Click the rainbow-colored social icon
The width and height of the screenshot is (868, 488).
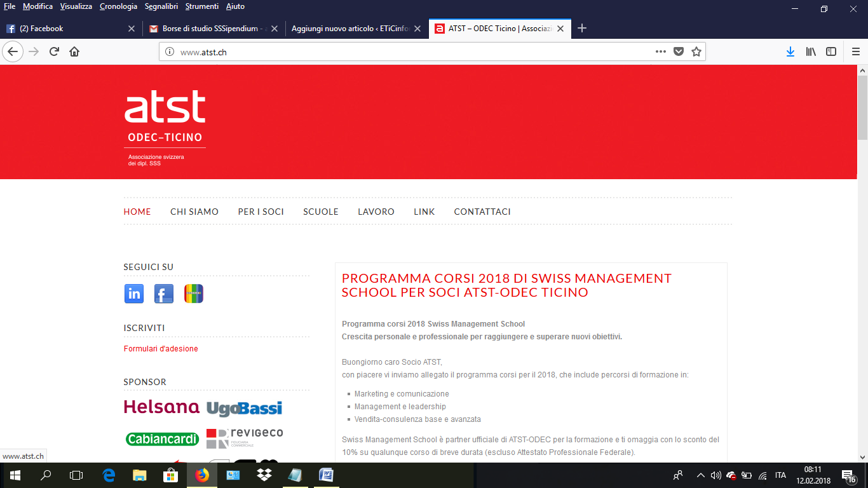tap(194, 294)
